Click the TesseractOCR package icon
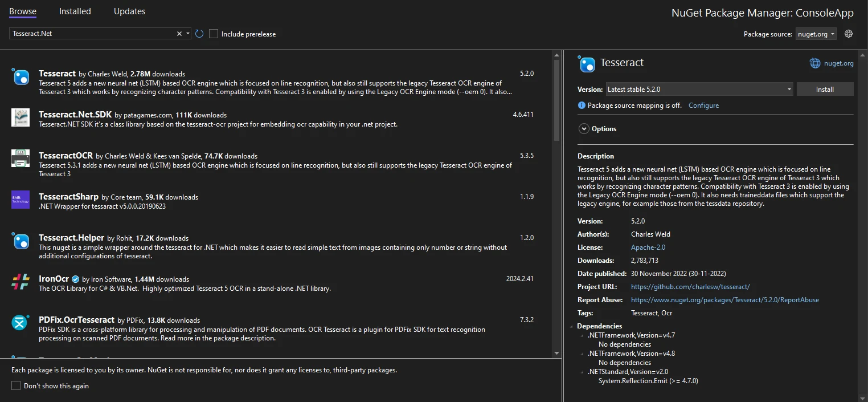868x402 pixels. [x=21, y=159]
